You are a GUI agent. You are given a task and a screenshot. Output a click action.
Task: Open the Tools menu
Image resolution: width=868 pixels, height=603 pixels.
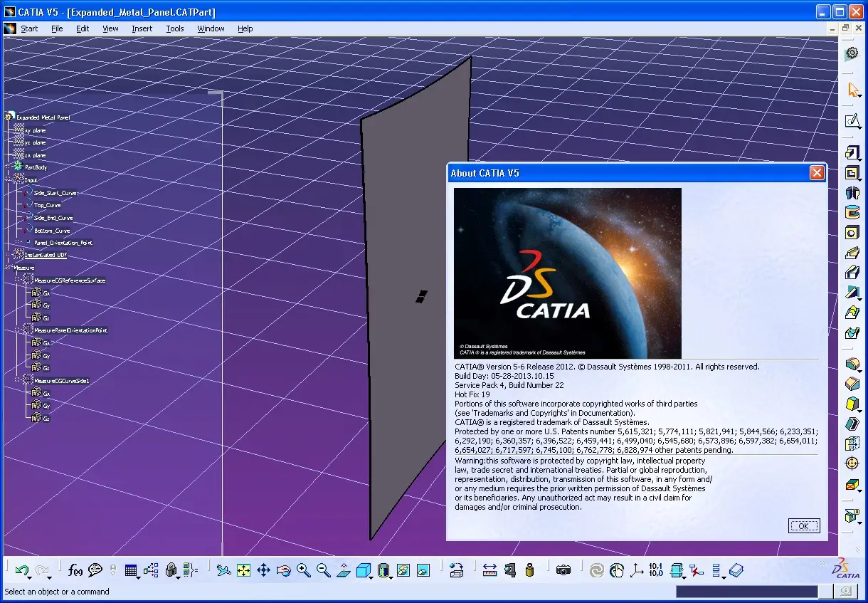click(x=175, y=28)
